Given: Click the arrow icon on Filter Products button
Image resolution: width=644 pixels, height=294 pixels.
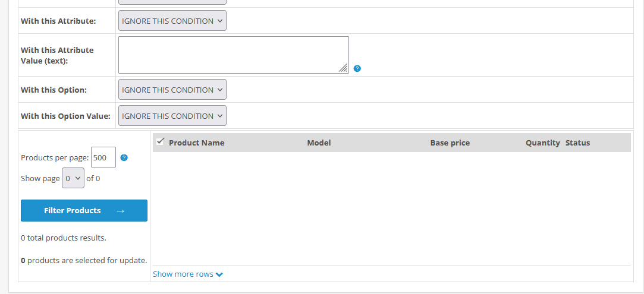Looking at the screenshot, I should click(x=120, y=211).
